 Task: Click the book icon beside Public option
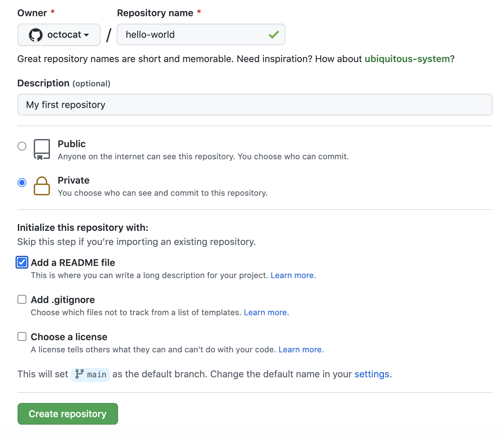[x=41, y=148]
